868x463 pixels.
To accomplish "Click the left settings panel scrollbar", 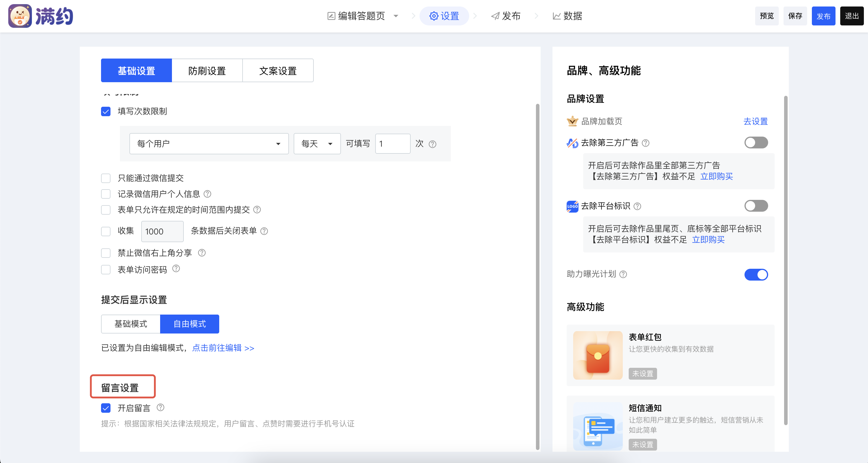I will [x=537, y=276].
